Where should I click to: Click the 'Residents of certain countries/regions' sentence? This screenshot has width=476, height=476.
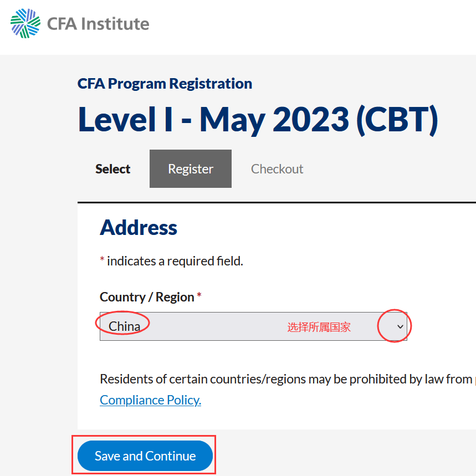288,379
